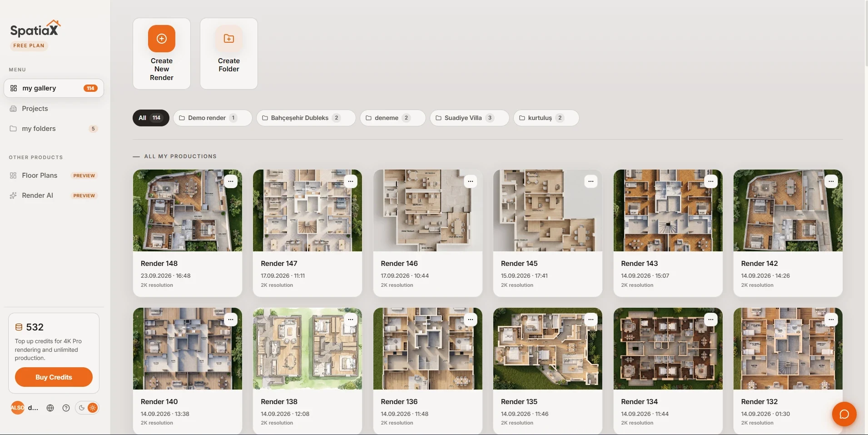Viewport: 868px width, 435px height.
Task: Open more options for Render 134
Action: pyautogui.click(x=711, y=320)
